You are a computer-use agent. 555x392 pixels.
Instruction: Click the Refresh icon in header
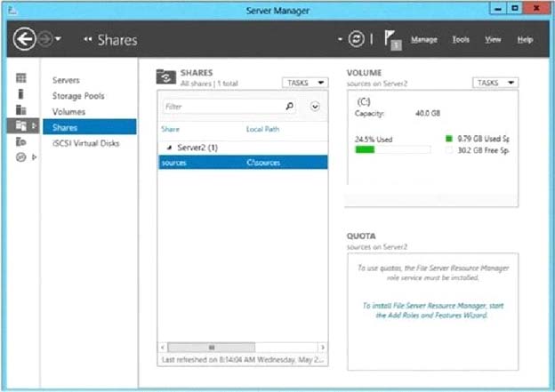356,40
